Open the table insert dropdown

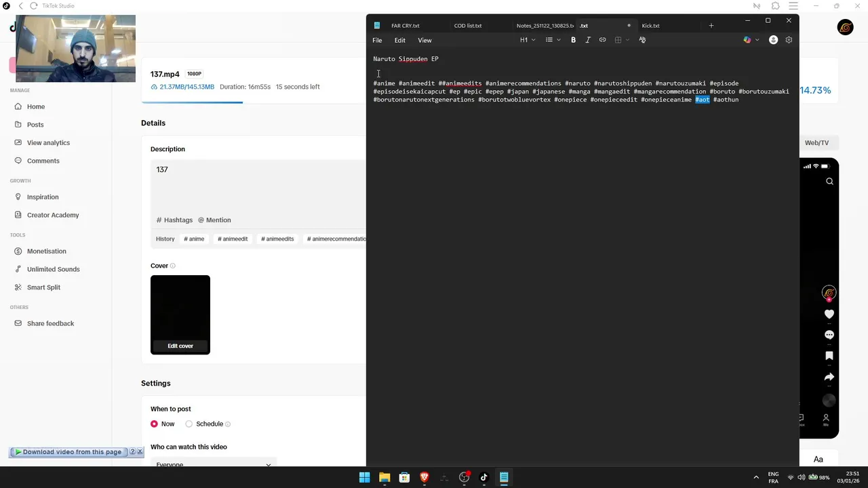(x=622, y=40)
